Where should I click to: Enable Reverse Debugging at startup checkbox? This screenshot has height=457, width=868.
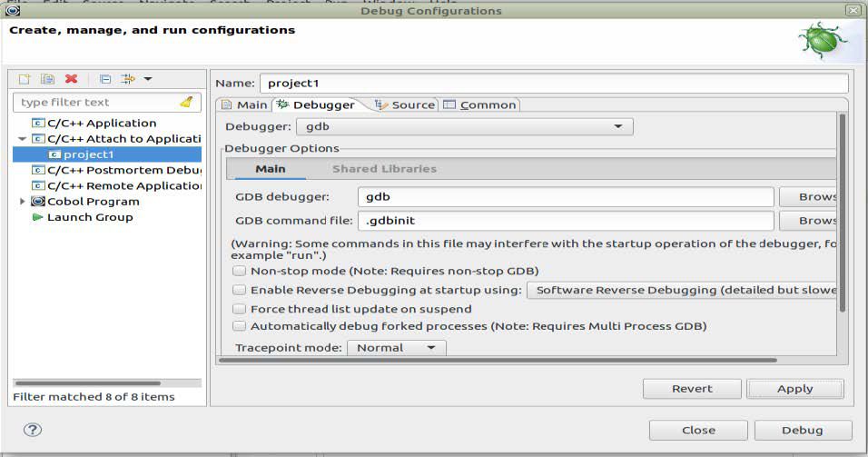tap(239, 290)
